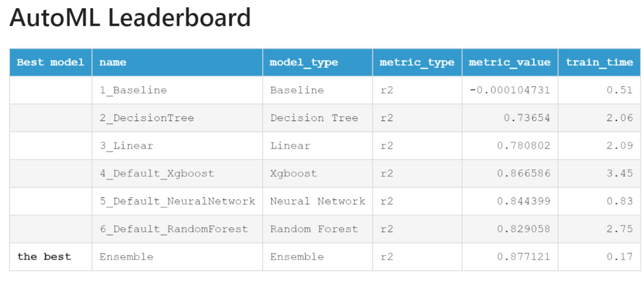Select the 6_Default_RandomForest model name

tap(174, 229)
